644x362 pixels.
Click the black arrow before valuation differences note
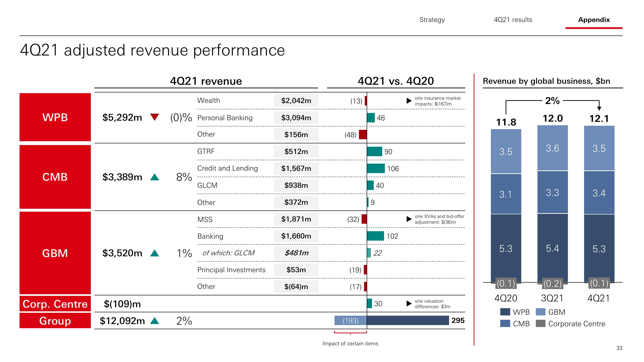[409, 304]
